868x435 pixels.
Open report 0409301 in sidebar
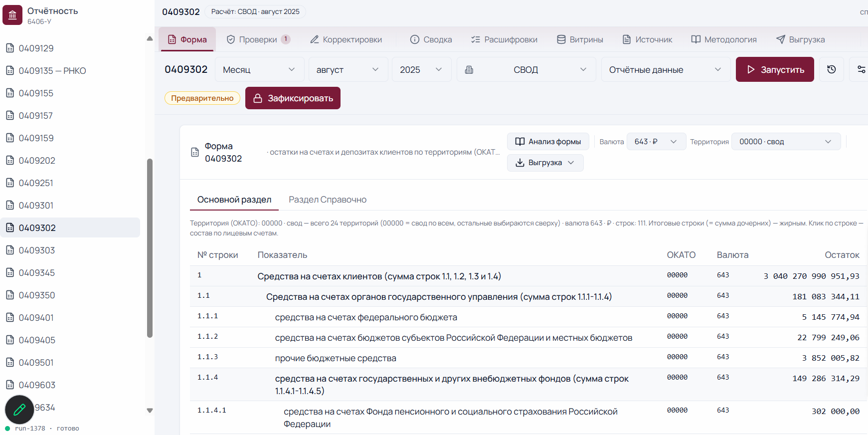[x=70, y=205]
